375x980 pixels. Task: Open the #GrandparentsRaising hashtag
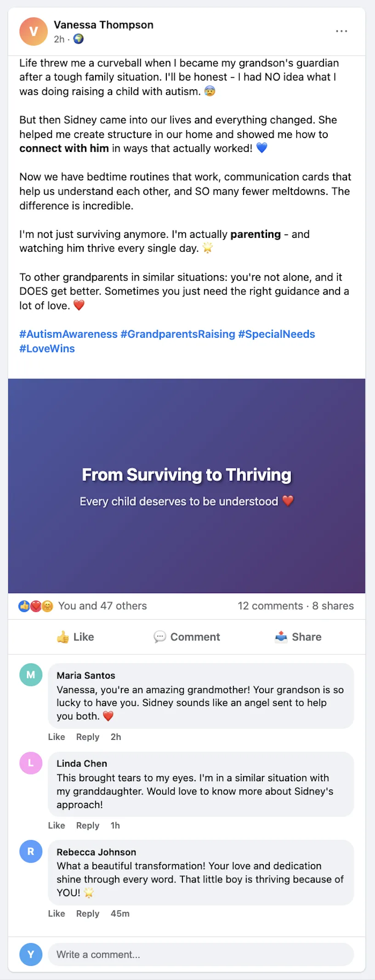[x=178, y=334]
